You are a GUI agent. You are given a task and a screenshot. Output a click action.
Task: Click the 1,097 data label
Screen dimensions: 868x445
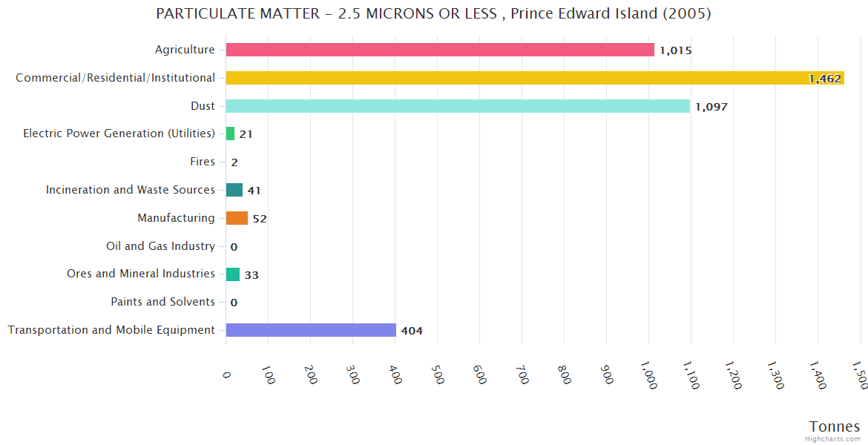pyautogui.click(x=711, y=107)
